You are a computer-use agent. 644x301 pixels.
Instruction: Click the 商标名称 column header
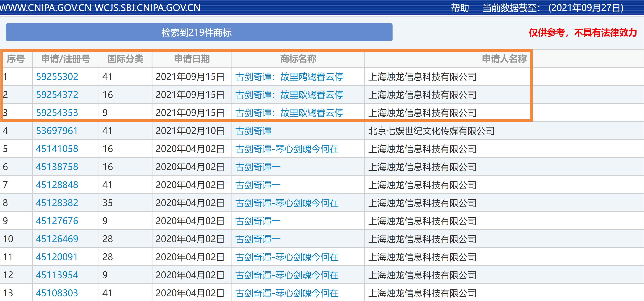[298, 59]
